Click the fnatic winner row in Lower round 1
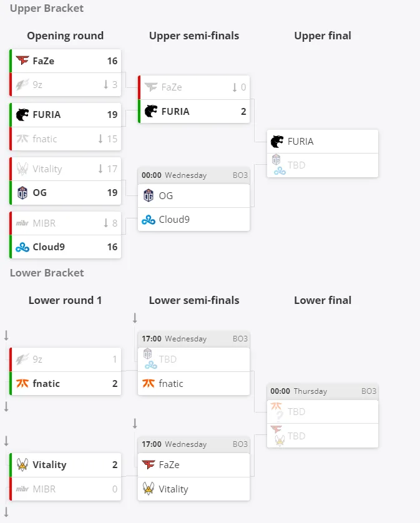 66,384
